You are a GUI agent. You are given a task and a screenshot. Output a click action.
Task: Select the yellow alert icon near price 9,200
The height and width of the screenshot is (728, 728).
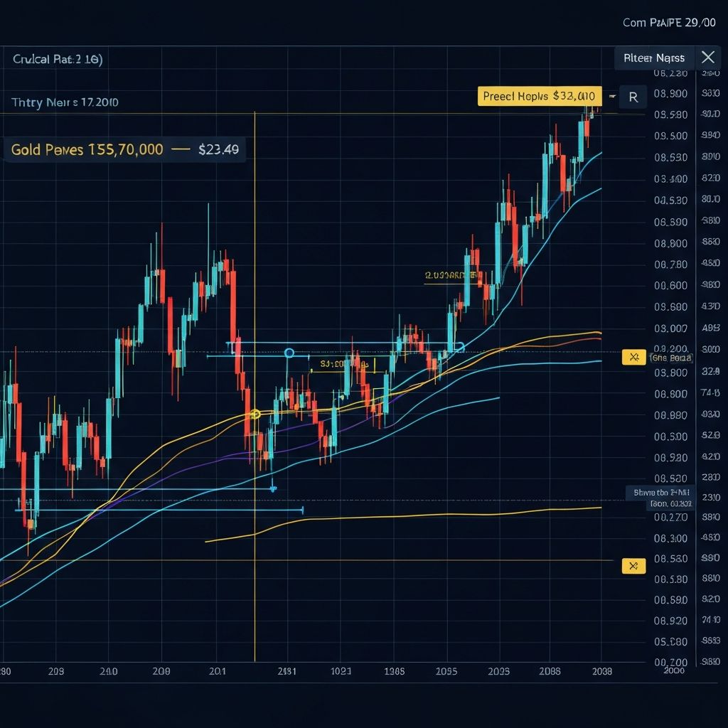pyautogui.click(x=633, y=358)
